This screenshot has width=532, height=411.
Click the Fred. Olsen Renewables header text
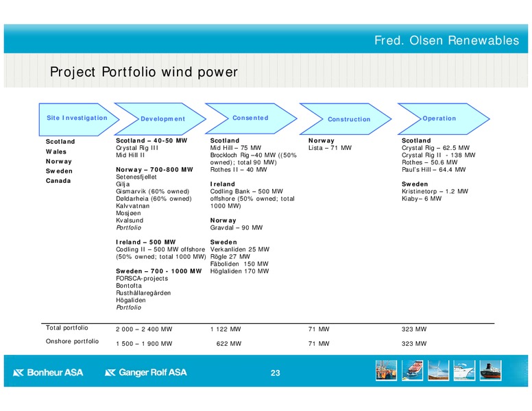click(x=446, y=40)
